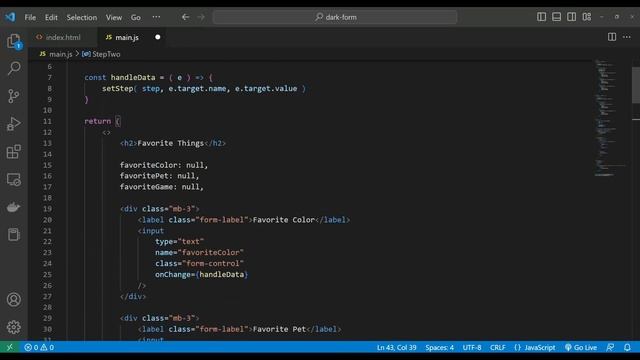This screenshot has height=360, width=640.
Task: Toggle the primary side bar layout
Action: pos(541,17)
